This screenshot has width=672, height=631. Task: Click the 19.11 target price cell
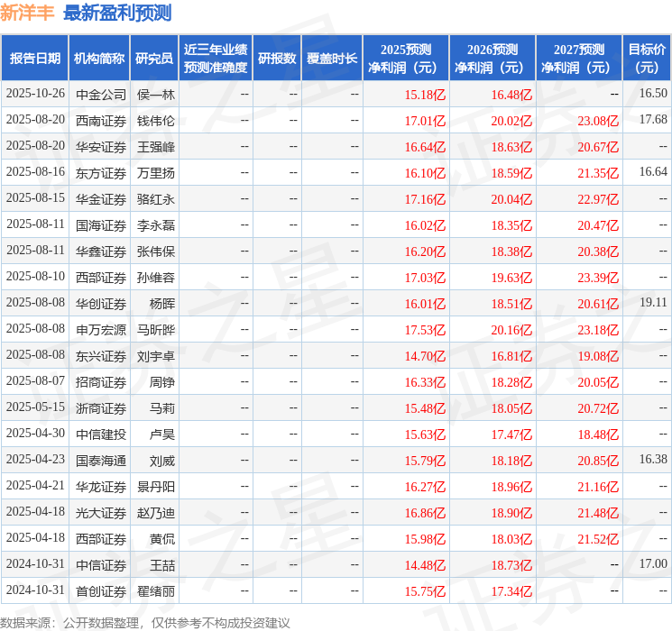click(x=653, y=303)
